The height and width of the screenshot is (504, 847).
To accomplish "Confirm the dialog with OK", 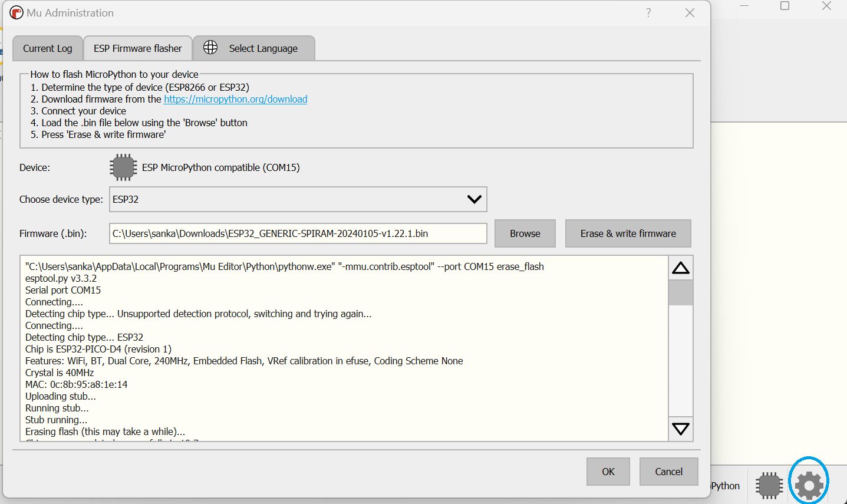I will [608, 472].
